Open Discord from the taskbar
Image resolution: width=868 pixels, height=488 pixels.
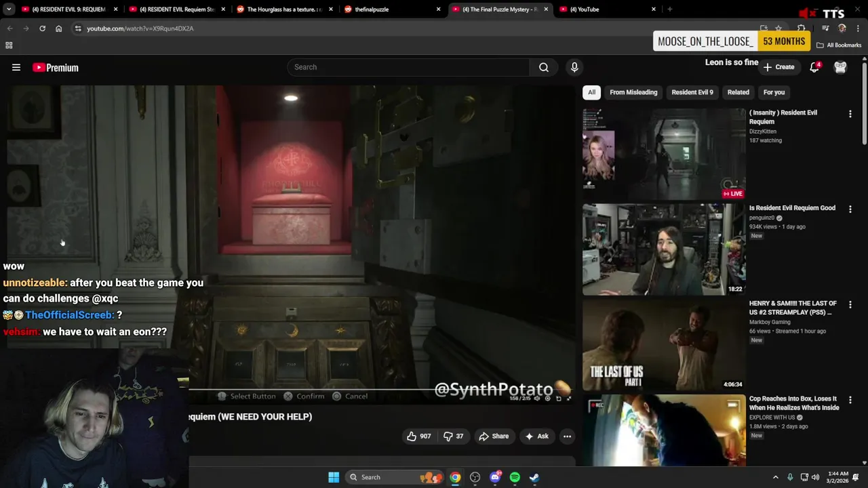pos(495,477)
